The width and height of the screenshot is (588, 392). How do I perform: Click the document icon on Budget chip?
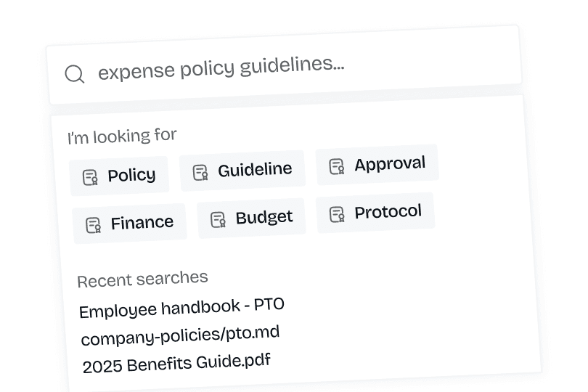click(218, 219)
